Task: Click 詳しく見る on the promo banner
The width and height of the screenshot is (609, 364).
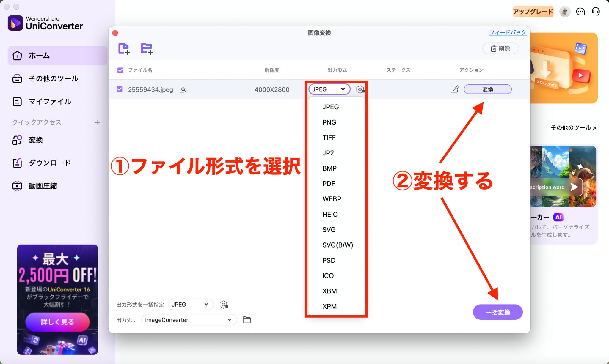Action: pos(57,322)
